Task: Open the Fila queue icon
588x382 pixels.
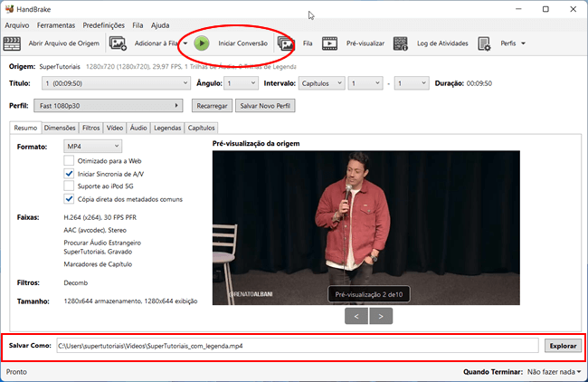Action: [x=287, y=43]
